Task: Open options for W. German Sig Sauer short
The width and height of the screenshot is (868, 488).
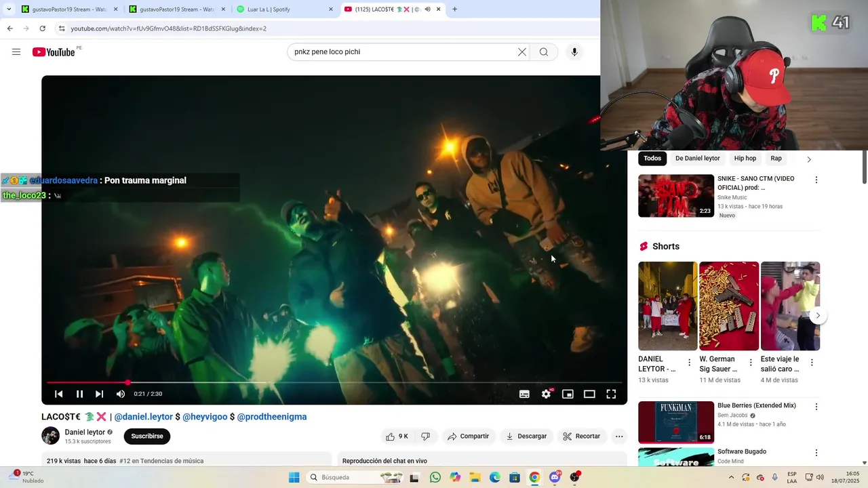Action: (x=751, y=363)
